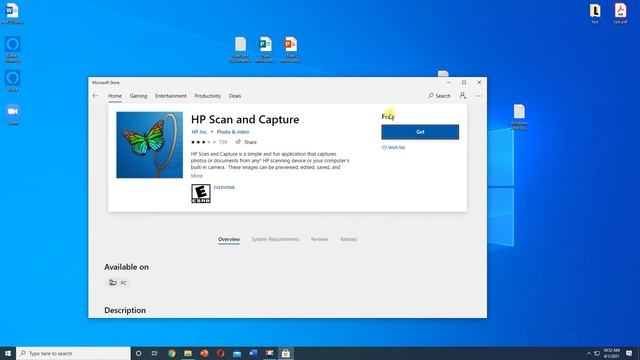The image size is (640, 360).
Task: Select the first Cortana desktop shortcut under Word
Action: point(13,49)
